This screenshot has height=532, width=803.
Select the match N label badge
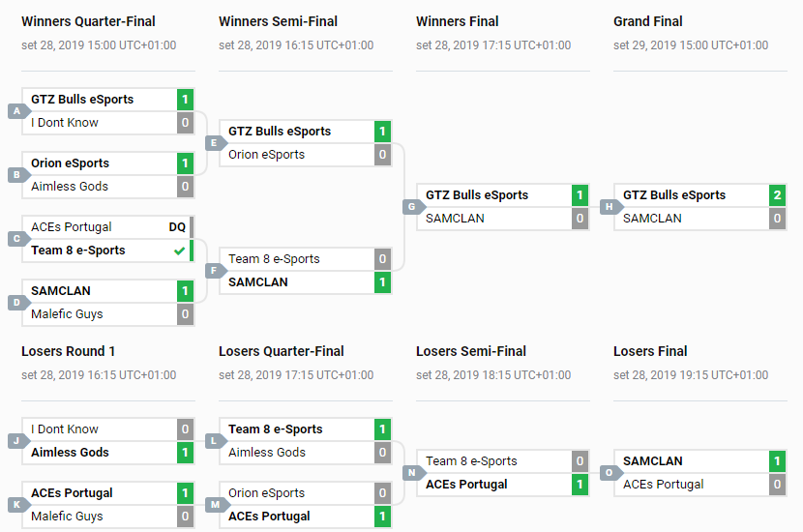point(410,473)
